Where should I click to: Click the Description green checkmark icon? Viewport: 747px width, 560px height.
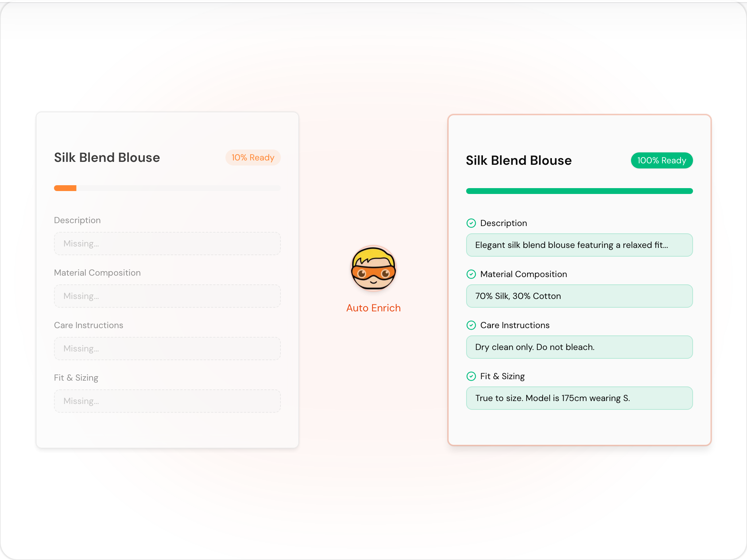point(471,223)
